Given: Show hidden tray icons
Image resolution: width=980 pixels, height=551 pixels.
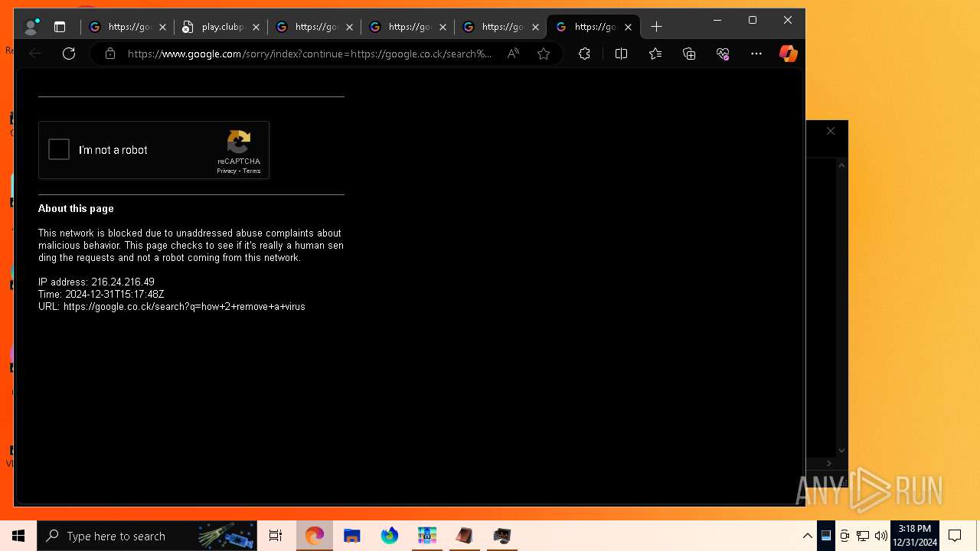Looking at the screenshot, I should [808, 536].
